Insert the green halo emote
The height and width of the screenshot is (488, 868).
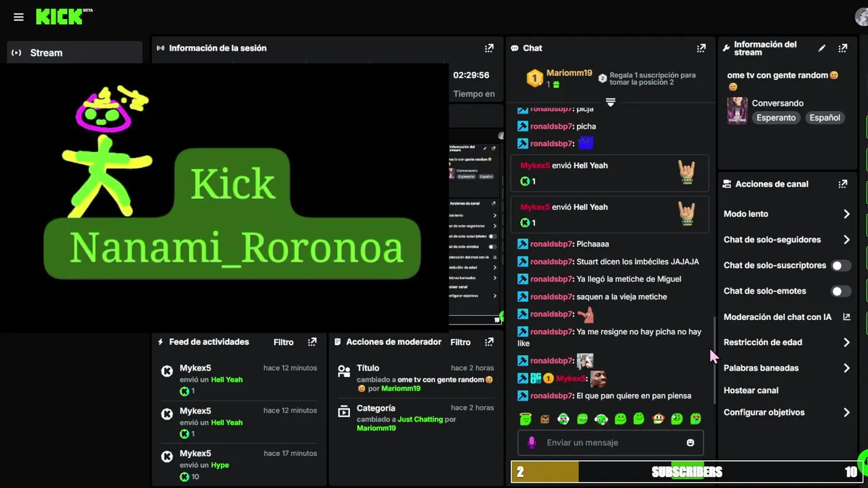[x=526, y=419]
